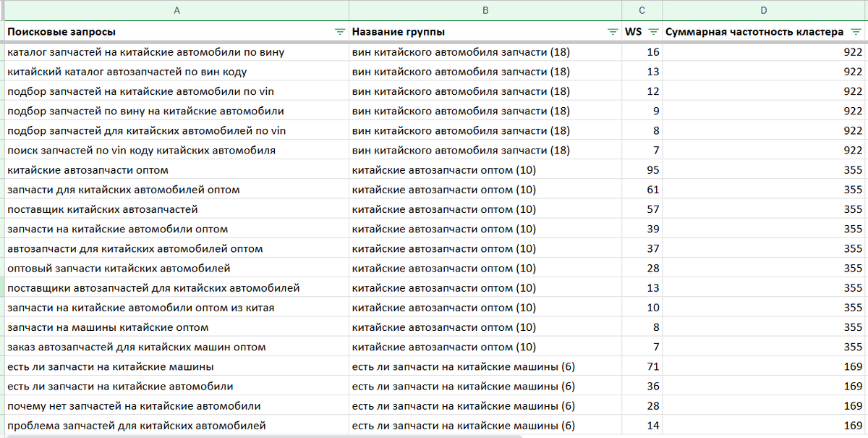Image resolution: width=868 pixels, height=438 pixels.
Task: Click the Название группы header cell
Action: point(485,32)
